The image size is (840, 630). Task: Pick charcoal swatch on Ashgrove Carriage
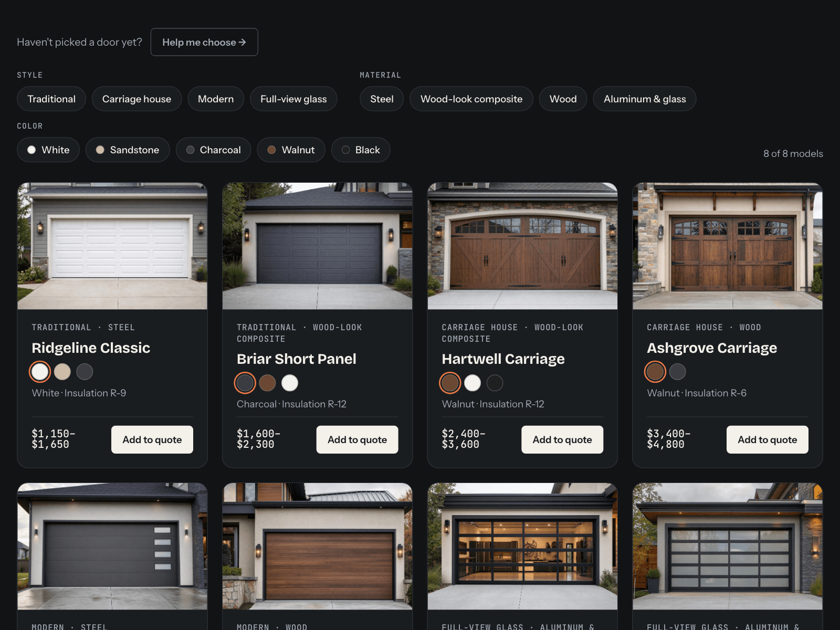tap(678, 372)
